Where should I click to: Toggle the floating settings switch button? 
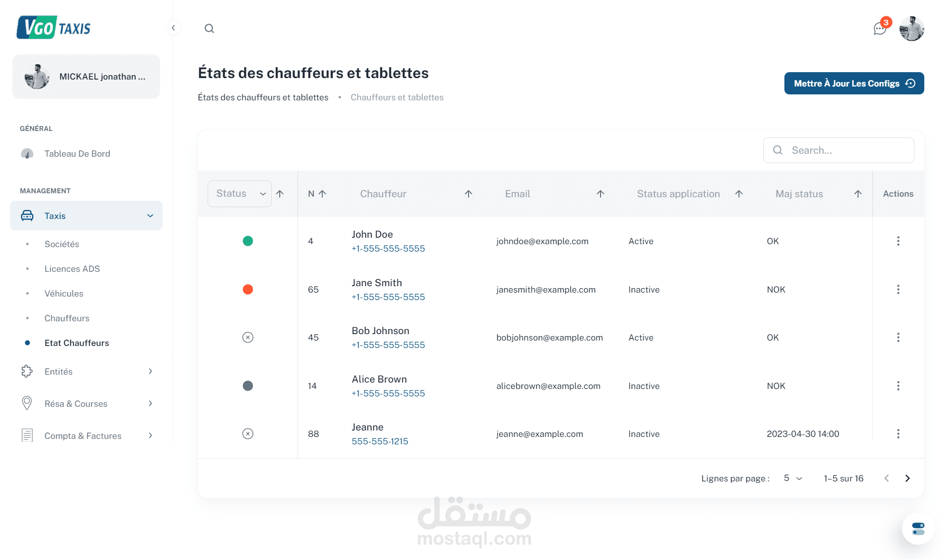(x=918, y=528)
